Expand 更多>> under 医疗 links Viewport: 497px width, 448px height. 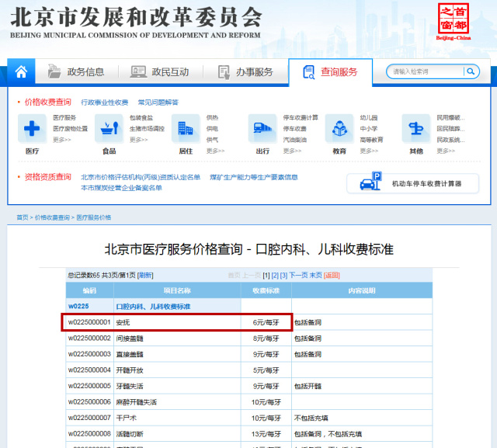(x=62, y=140)
